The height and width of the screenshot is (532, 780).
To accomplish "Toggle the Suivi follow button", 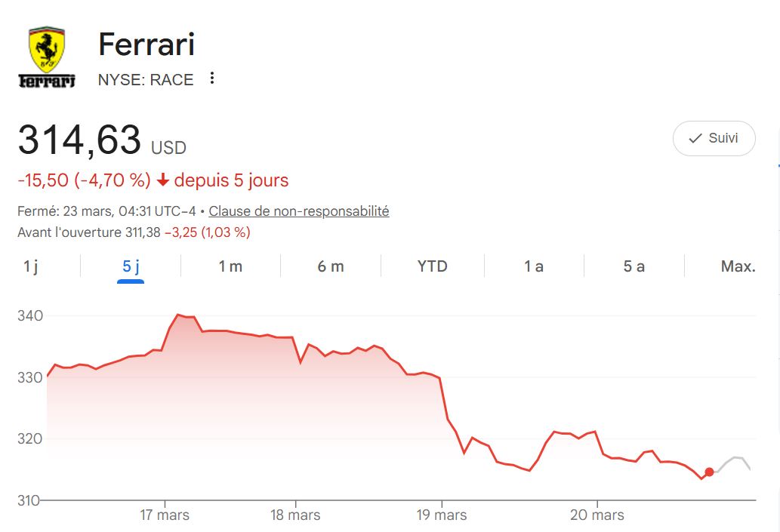I will tap(714, 139).
